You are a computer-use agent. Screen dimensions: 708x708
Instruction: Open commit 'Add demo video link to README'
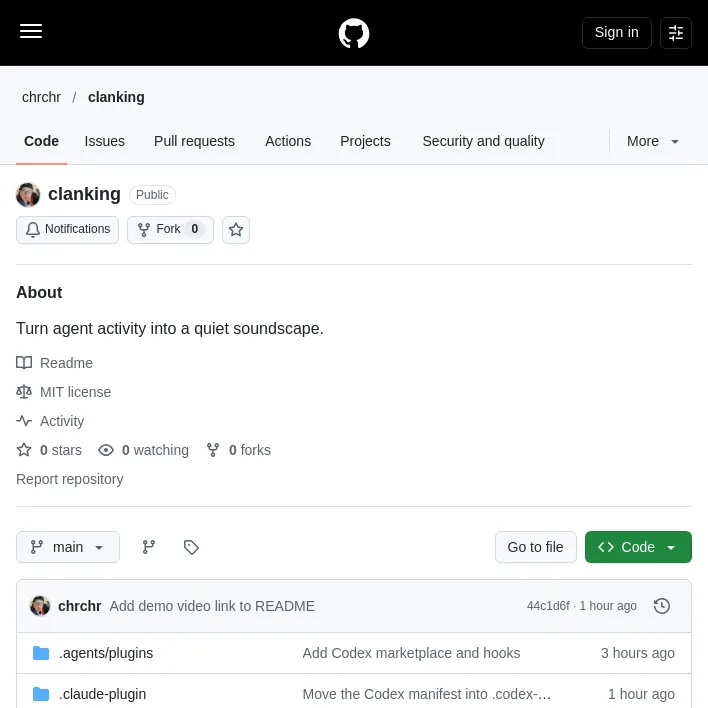(x=212, y=606)
